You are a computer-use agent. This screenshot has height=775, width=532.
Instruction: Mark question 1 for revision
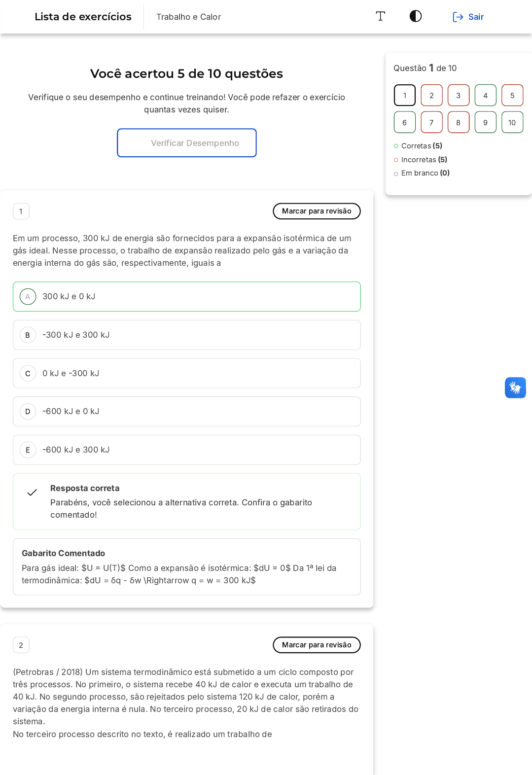point(317,211)
